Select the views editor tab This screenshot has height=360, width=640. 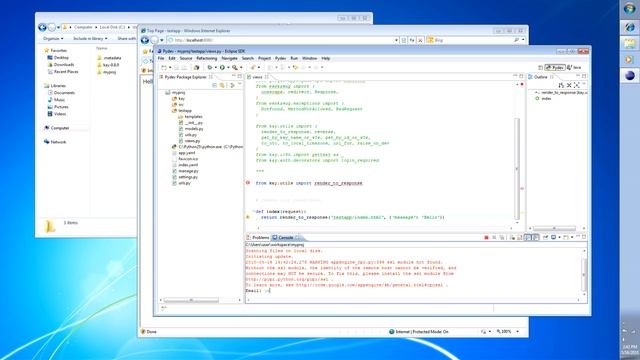click(257, 77)
